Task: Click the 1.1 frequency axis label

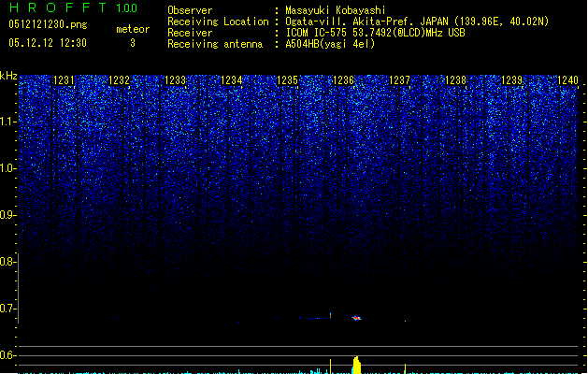Action: [7, 122]
